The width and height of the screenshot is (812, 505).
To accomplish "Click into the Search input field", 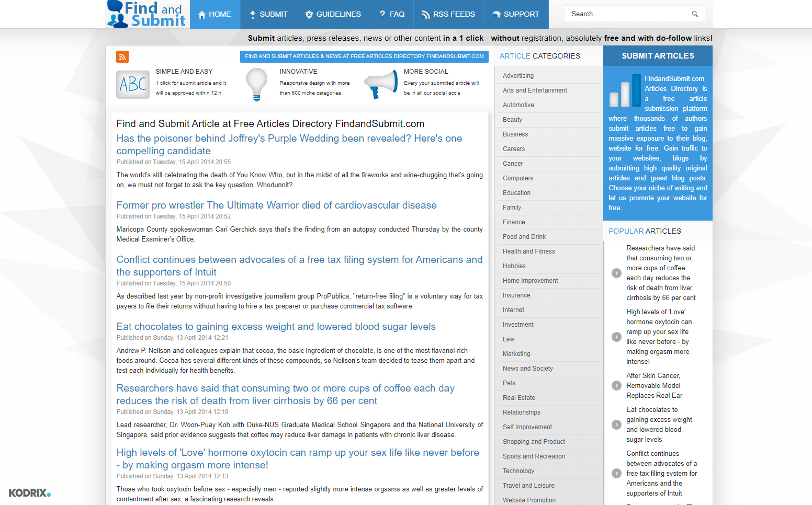I will (628, 14).
